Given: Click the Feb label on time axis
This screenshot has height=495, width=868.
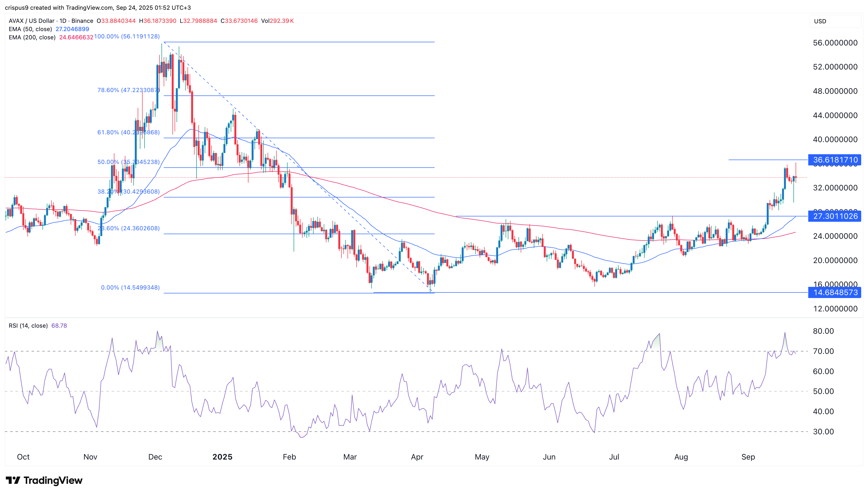Looking at the screenshot, I should point(289,457).
